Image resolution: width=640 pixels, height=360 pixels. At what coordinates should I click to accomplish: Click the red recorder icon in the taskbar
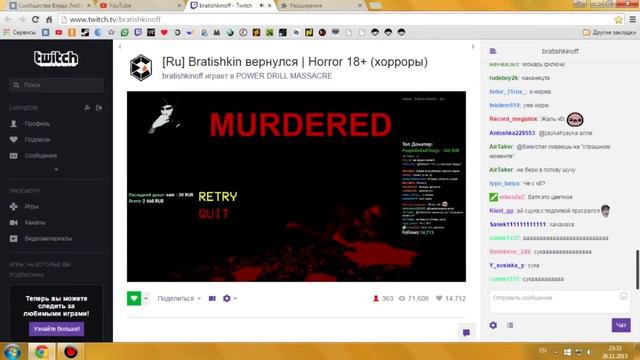(70, 351)
